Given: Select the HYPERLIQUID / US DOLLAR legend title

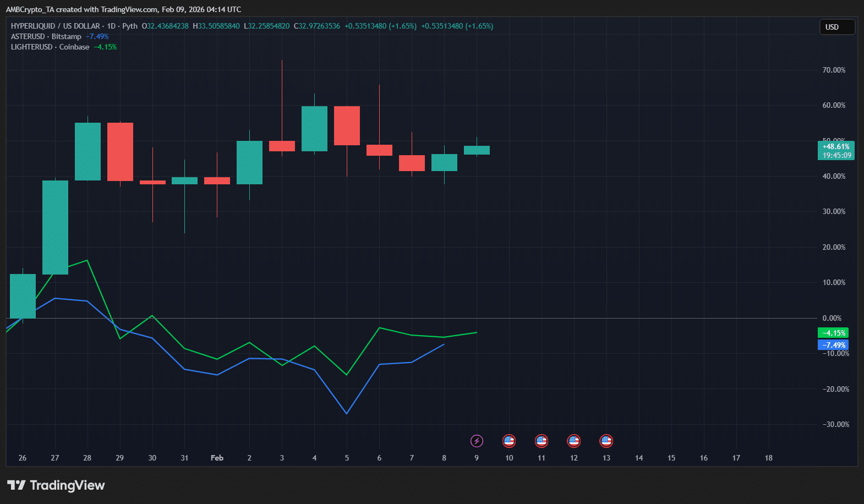Looking at the screenshot, I should pos(55,26).
